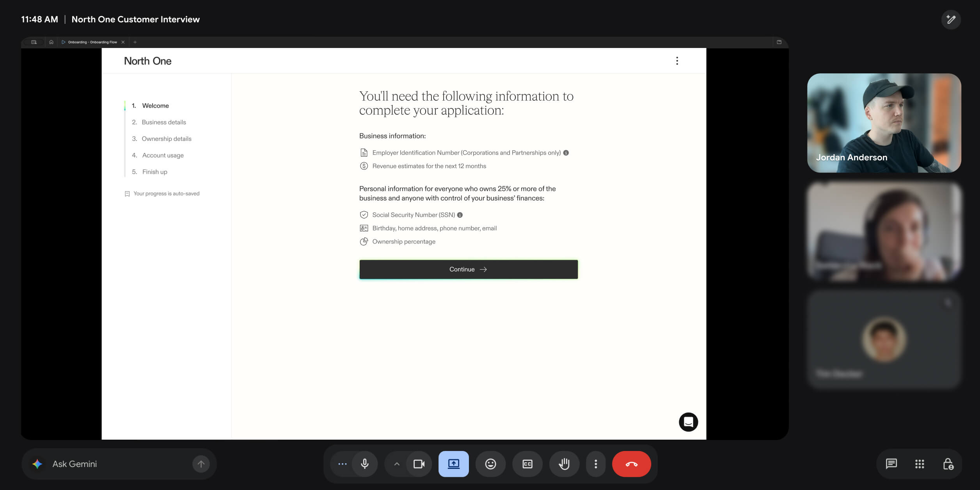Go to the Account usage step
Image resolution: width=980 pixels, height=490 pixels.
[158, 155]
